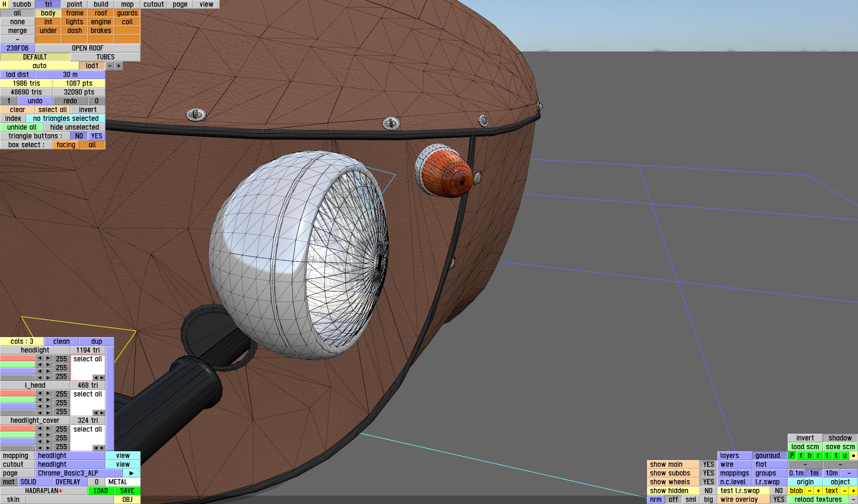Open the cutout tab in top bar

[153, 4]
